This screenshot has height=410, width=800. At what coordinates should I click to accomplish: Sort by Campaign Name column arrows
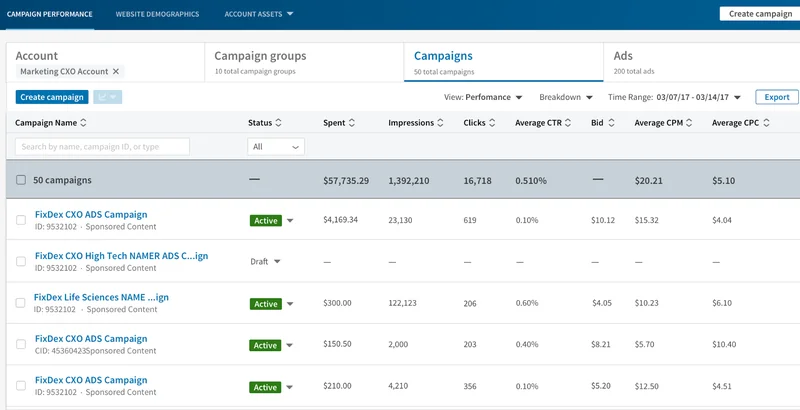pyautogui.click(x=84, y=123)
